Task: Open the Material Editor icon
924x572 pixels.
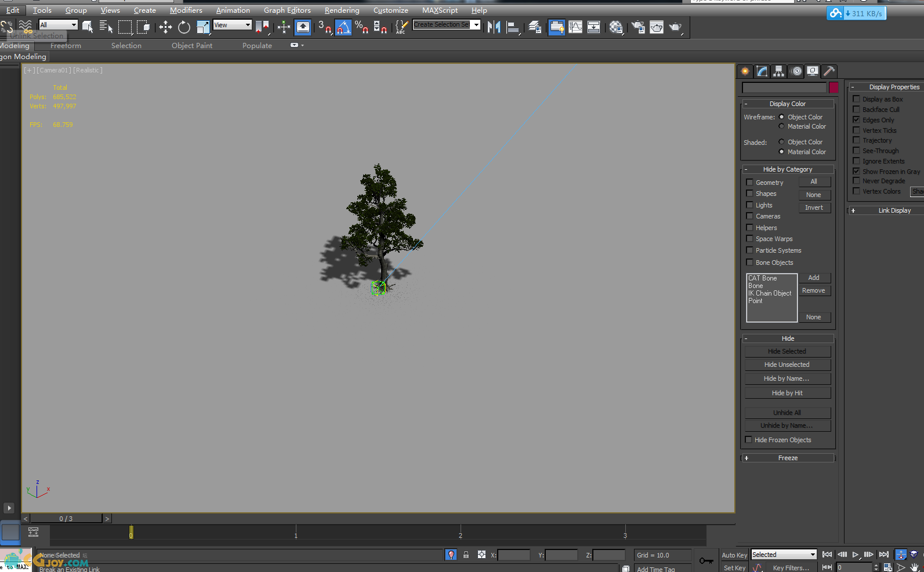Action: [x=616, y=27]
